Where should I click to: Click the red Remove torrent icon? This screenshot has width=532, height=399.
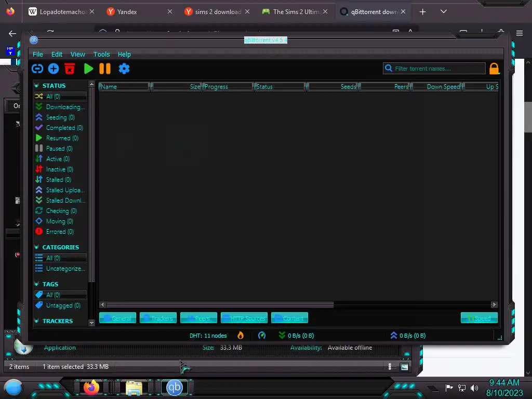pyautogui.click(x=70, y=69)
